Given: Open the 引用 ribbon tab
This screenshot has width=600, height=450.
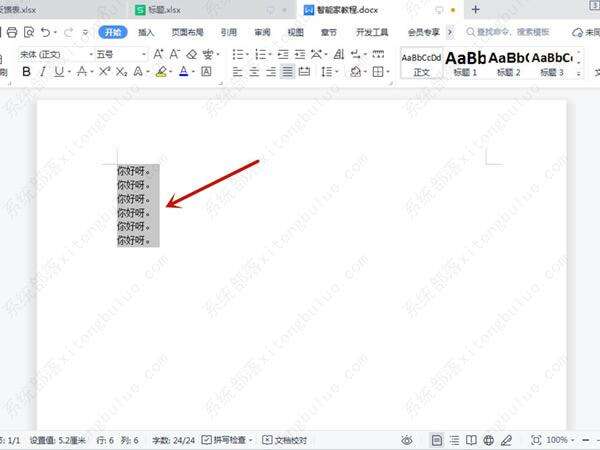Looking at the screenshot, I should (229, 33).
